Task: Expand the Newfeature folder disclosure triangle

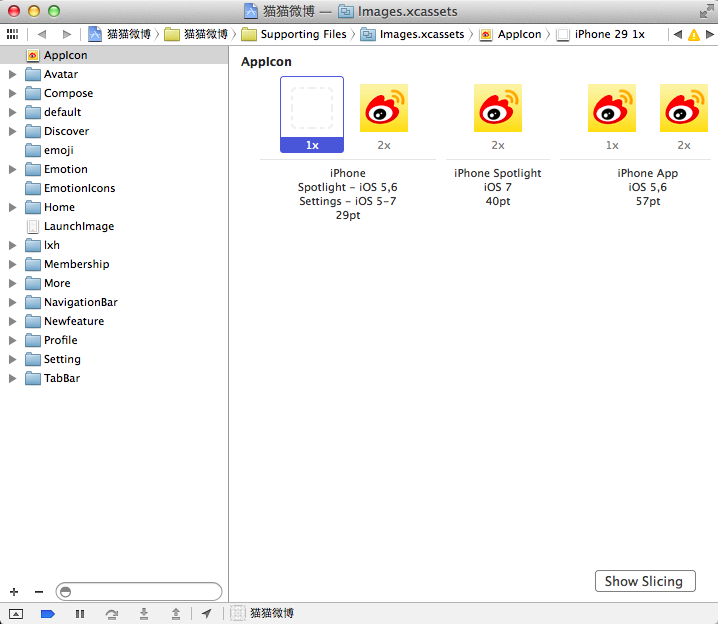Action: (13, 321)
